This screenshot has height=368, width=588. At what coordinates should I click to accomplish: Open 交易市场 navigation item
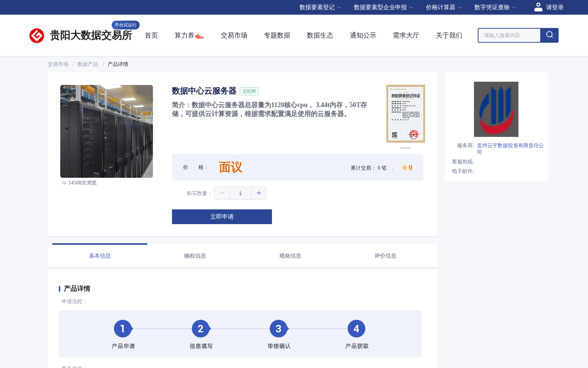pyautogui.click(x=234, y=35)
